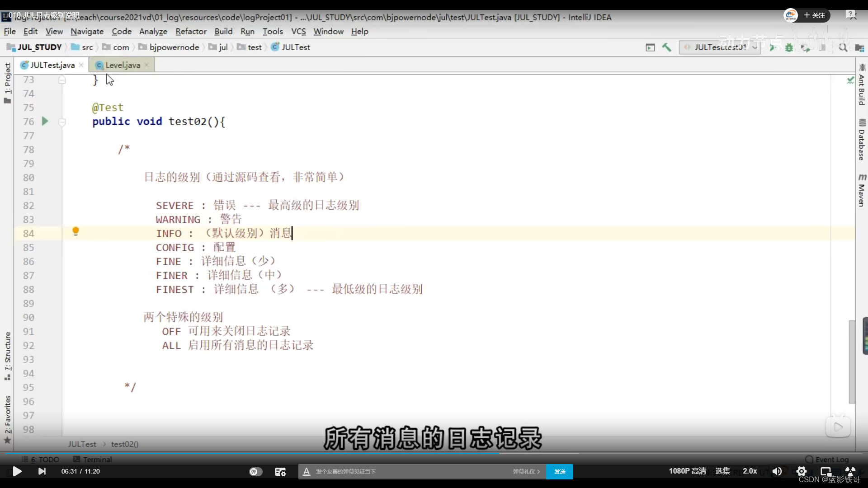
Task: Open the uploader avatar profile
Action: pyautogui.click(x=791, y=15)
